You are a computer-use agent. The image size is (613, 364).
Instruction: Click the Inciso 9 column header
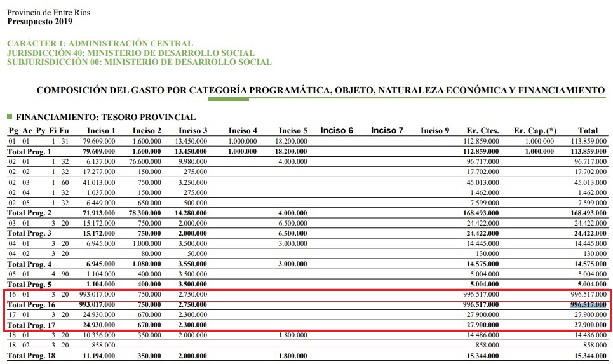pyautogui.click(x=434, y=131)
